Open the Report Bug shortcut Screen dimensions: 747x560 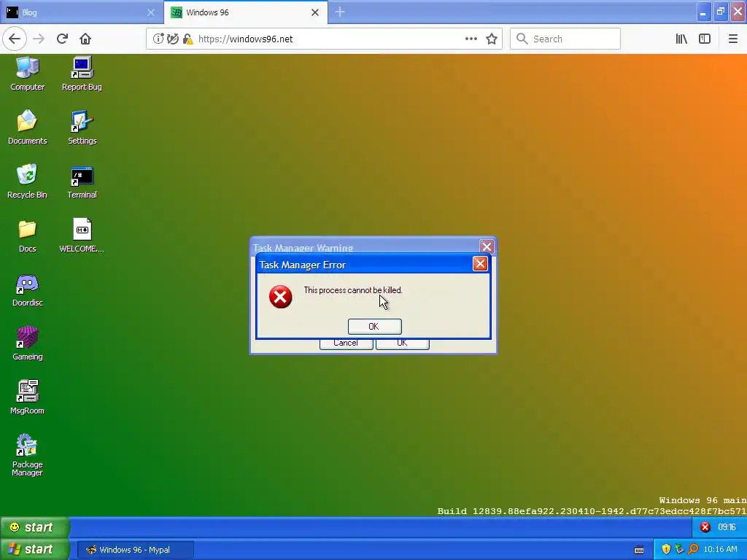[82, 74]
